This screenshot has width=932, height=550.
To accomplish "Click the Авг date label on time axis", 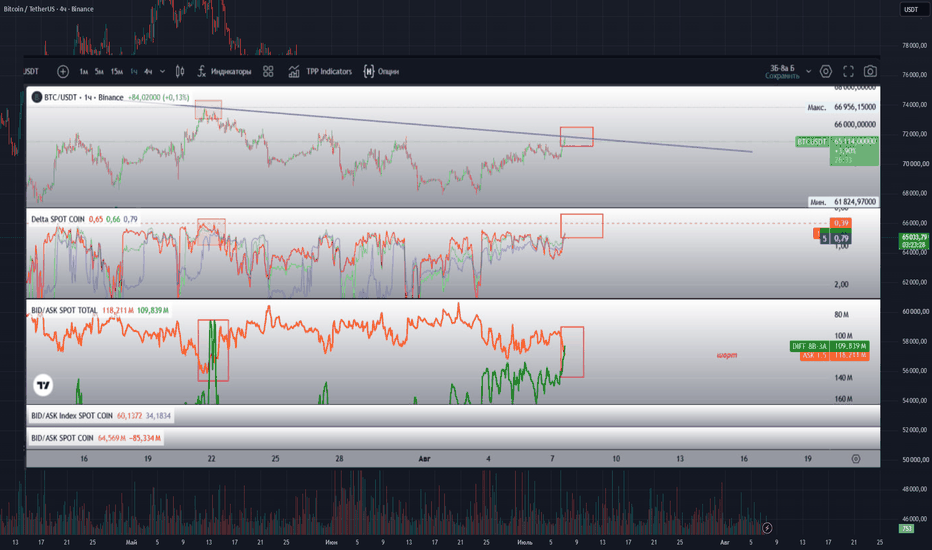I will click(424, 458).
